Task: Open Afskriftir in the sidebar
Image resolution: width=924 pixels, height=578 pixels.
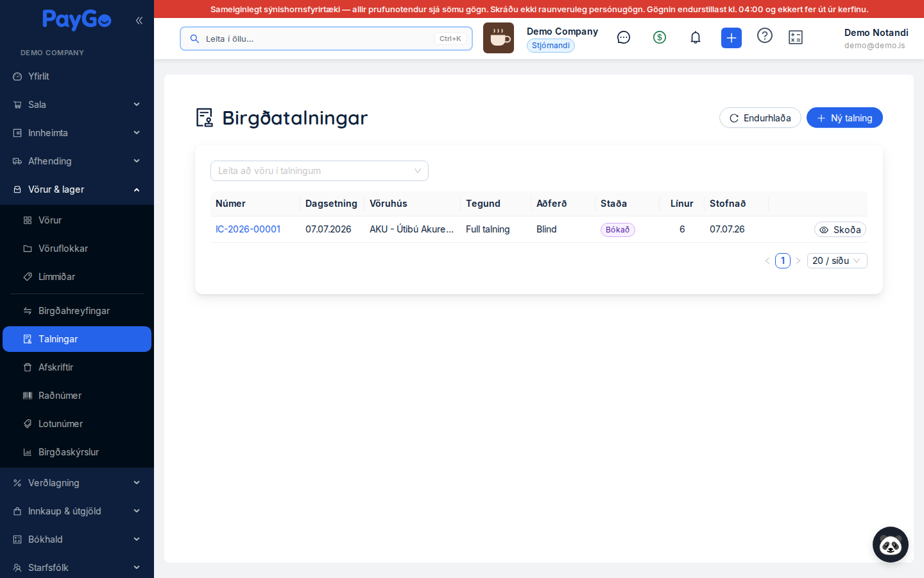Action: (x=77, y=367)
